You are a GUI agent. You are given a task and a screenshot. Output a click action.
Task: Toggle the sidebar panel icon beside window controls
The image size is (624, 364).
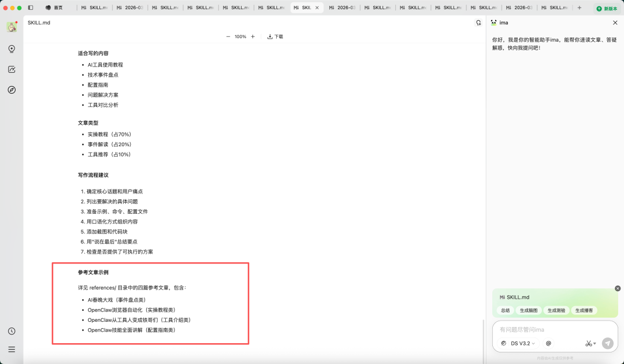[31, 8]
